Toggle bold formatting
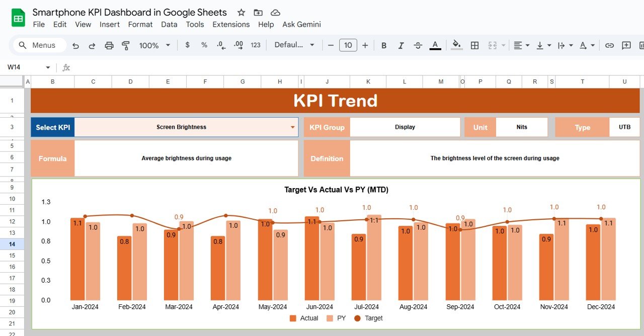 [384, 45]
